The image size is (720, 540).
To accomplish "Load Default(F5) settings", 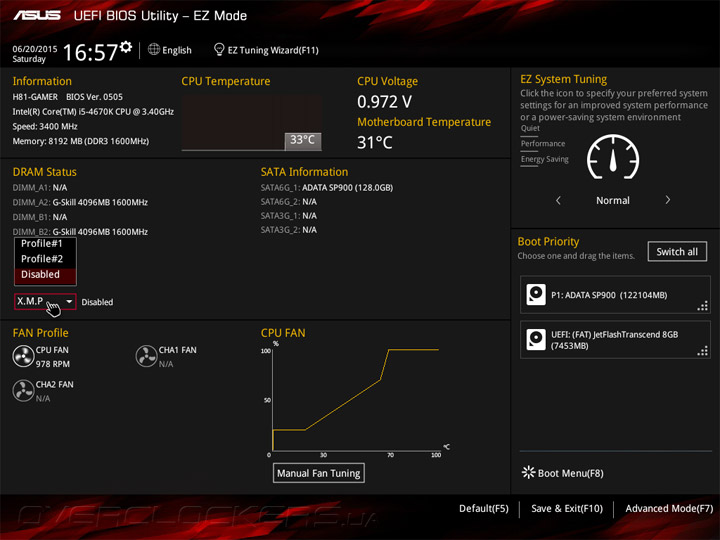I will click(484, 508).
